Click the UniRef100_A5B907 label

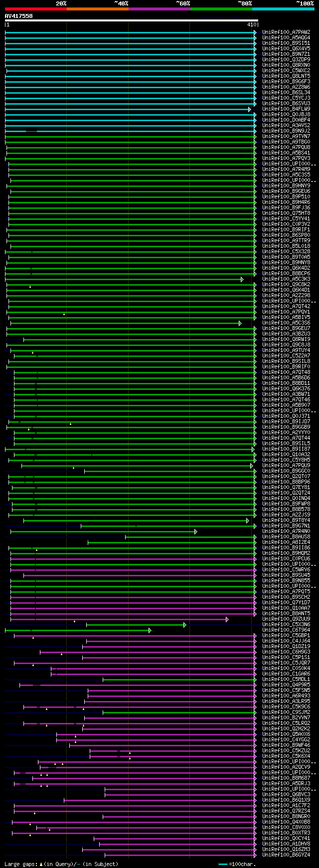(286, 405)
